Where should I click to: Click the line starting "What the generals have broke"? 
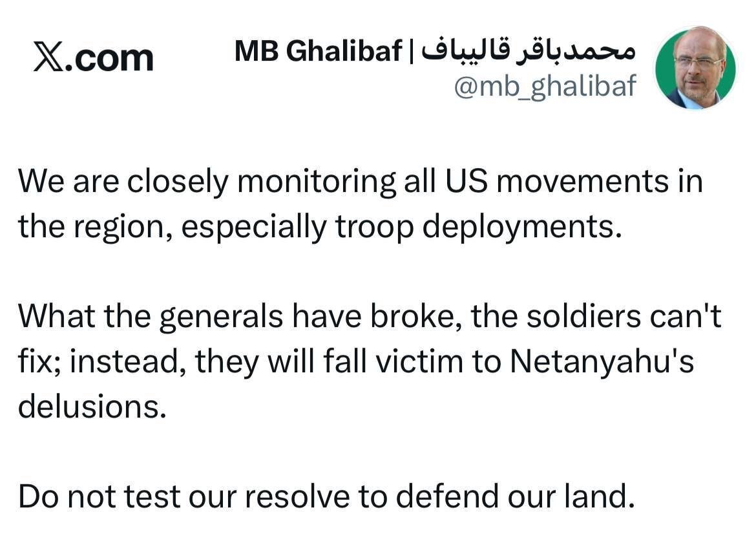point(369,317)
